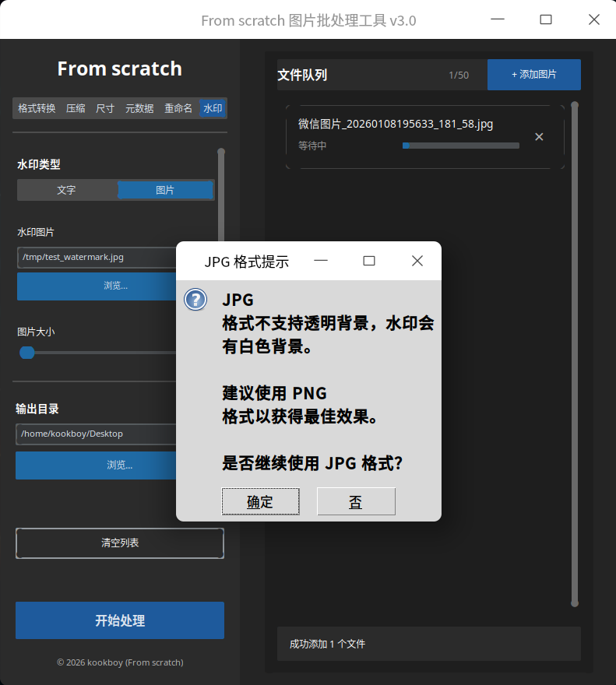The image size is (616, 685).
Task: Click the 图片大小 slider handle
Action: 27,353
